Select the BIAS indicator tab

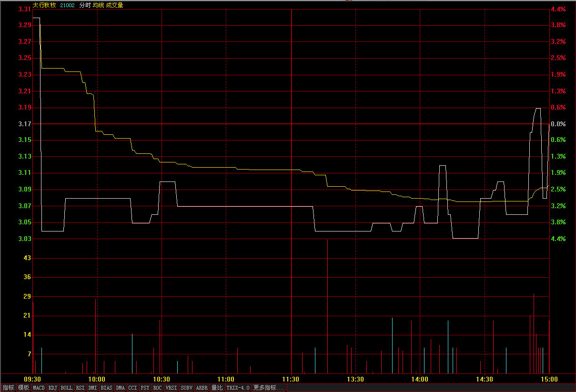(x=107, y=388)
